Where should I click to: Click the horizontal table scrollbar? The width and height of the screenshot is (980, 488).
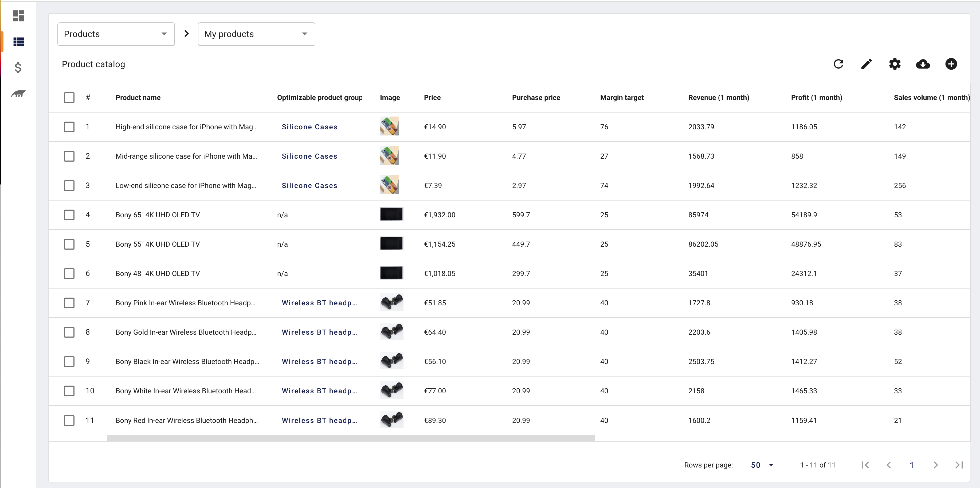[x=350, y=438]
